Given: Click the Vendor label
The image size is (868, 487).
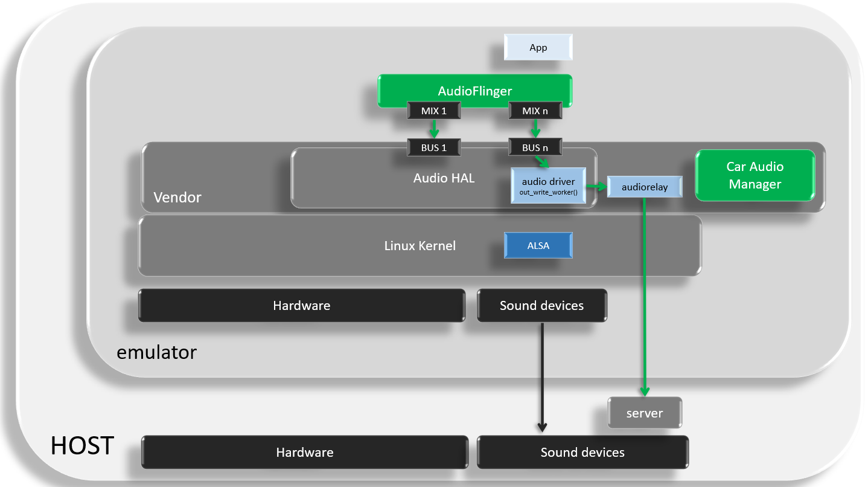Looking at the screenshot, I should pyautogui.click(x=177, y=198).
